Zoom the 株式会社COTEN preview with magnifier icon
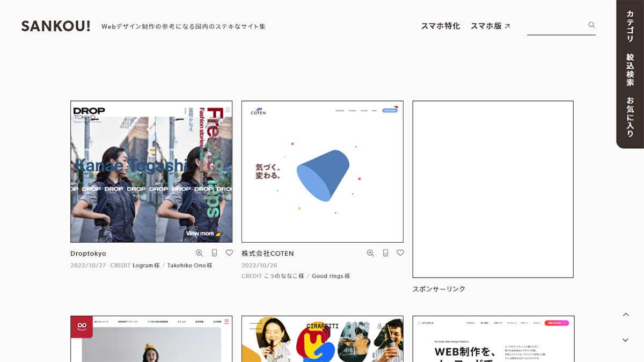Viewport: 644px width, 362px height. pyautogui.click(x=370, y=253)
